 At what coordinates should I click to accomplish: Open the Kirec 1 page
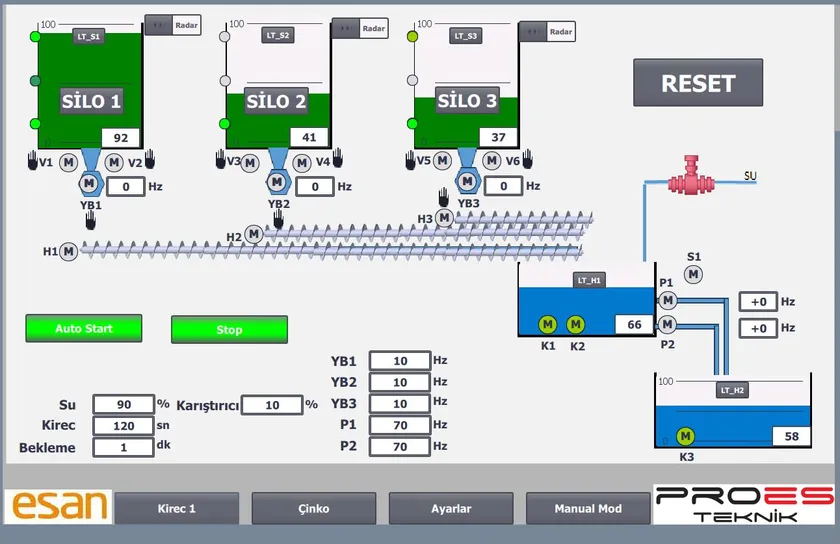pyautogui.click(x=177, y=508)
